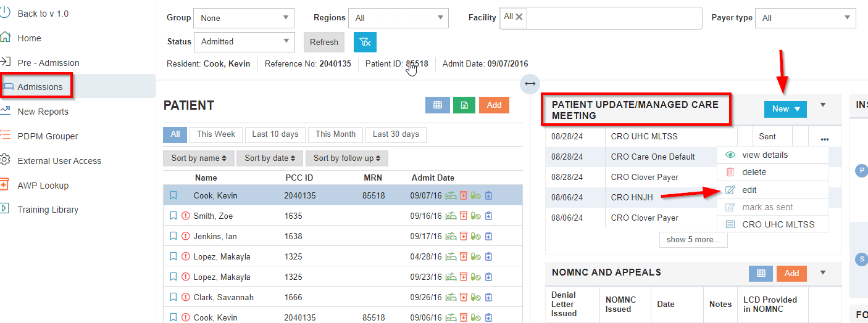
Task: Toggle bookmark on Cook, Kevin 09/06/16 row
Action: pos(173,318)
